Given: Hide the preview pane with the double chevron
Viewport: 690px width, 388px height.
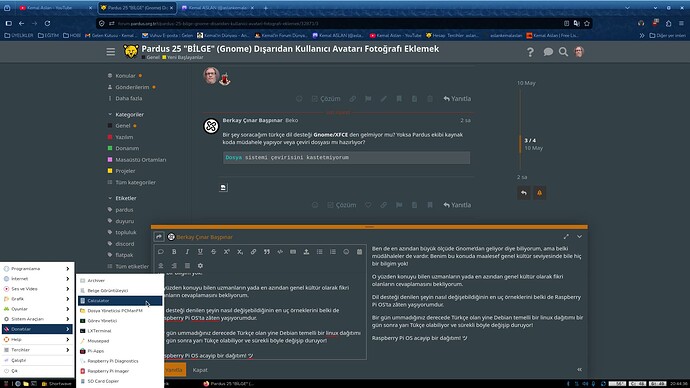Looking at the screenshot, I should [x=580, y=370].
